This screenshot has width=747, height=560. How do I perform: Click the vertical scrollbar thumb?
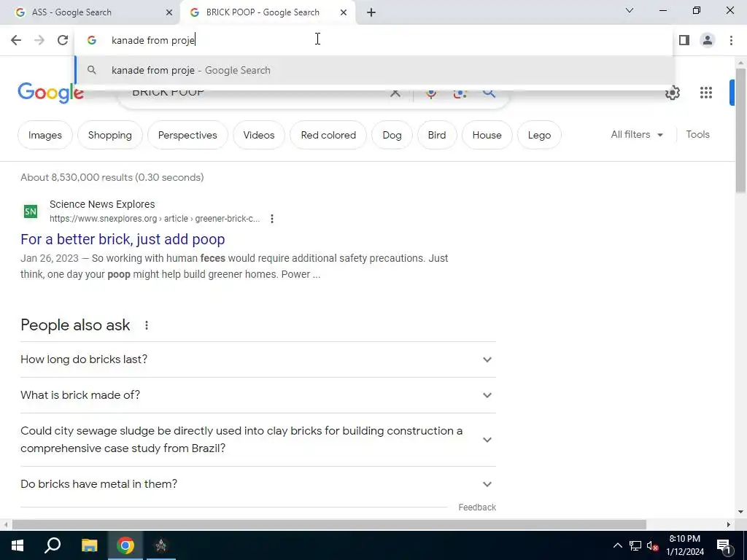pos(740,131)
